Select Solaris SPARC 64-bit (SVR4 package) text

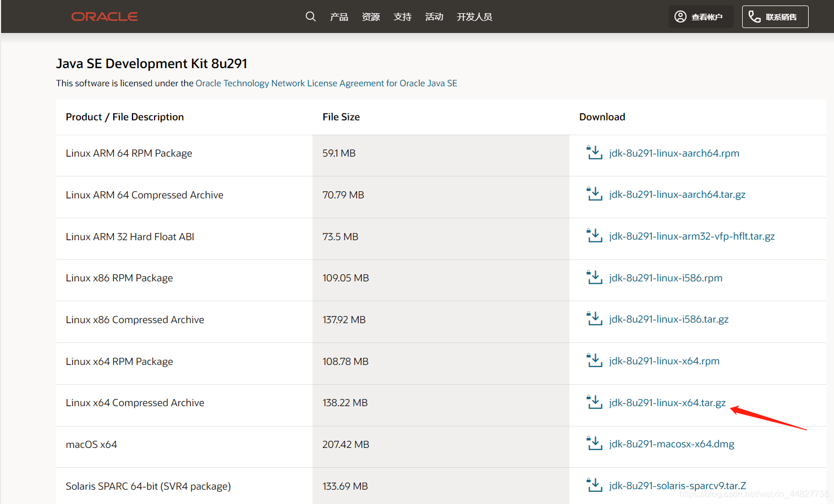coord(148,486)
